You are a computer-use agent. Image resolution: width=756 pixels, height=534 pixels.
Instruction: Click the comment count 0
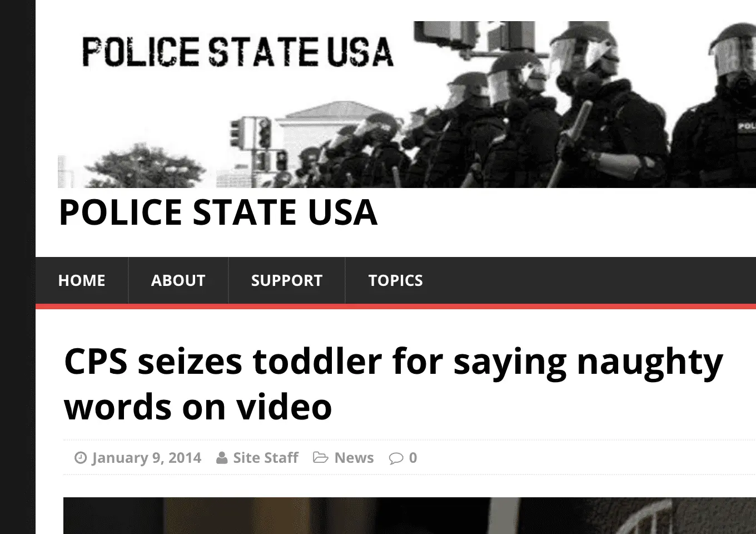tap(413, 458)
